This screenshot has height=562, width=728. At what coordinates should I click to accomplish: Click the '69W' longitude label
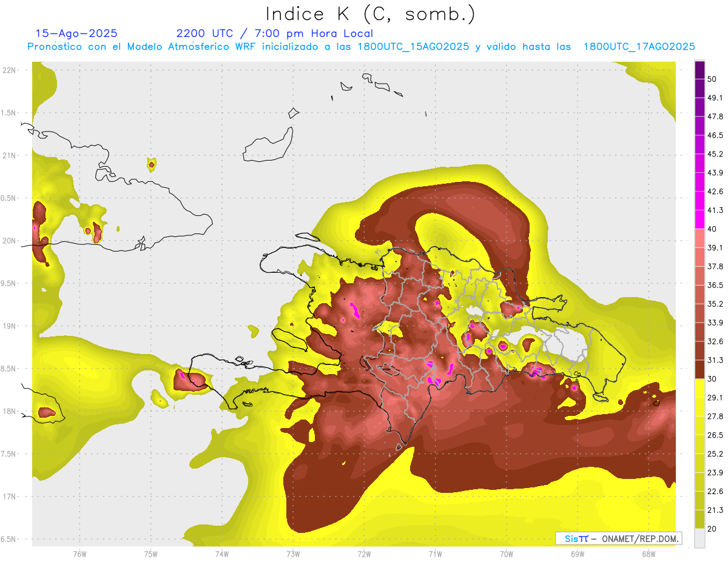[578, 554]
